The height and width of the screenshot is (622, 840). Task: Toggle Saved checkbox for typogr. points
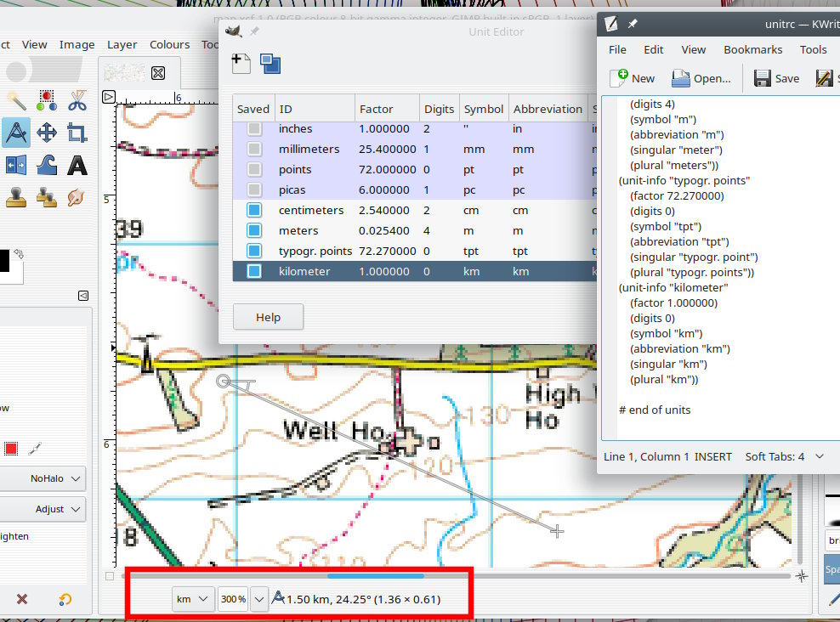(x=253, y=251)
